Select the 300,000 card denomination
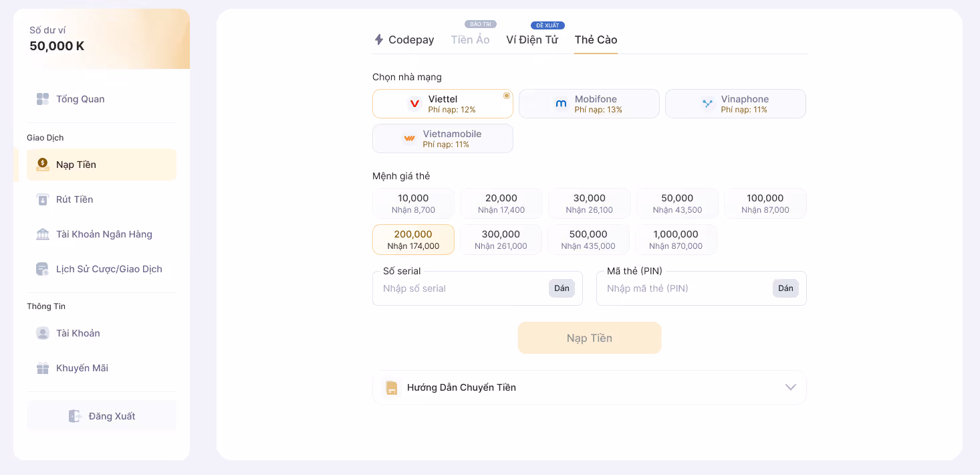Image resolution: width=980 pixels, height=475 pixels. [x=501, y=240]
